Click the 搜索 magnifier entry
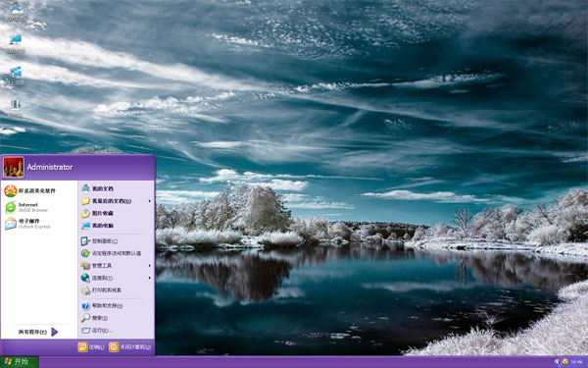Image resolution: width=588 pixels, height=368 pixels. (117, 318)
